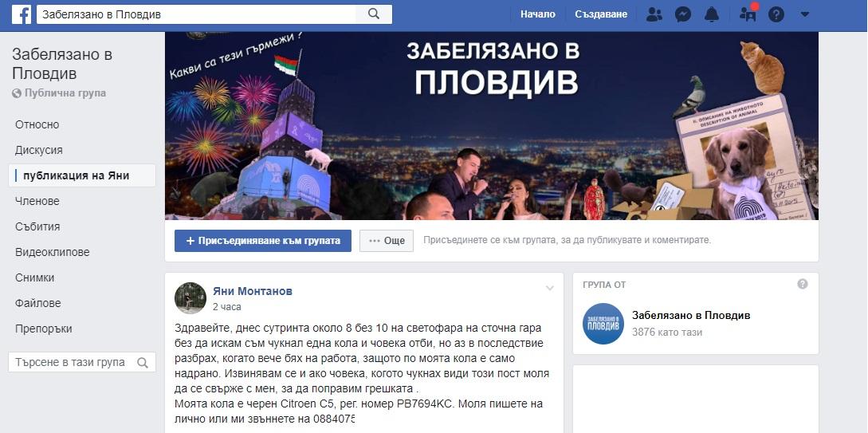Viewport: 868px width, 433px height.
Task: Open the Снимки section in sidebar
Action: click(x=35, y=278)
